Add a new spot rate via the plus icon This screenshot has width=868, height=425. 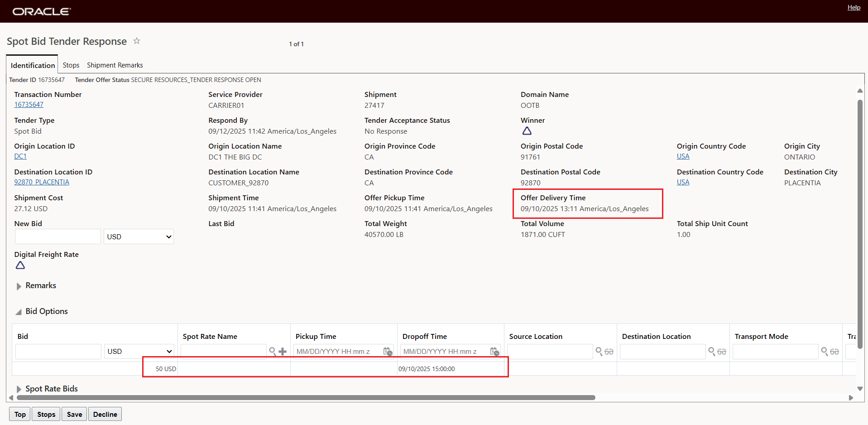(x=282, y=351)
